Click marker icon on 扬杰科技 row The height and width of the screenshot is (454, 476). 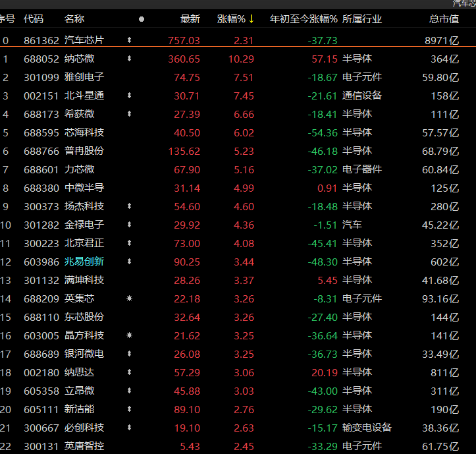[x=129, y=206]
